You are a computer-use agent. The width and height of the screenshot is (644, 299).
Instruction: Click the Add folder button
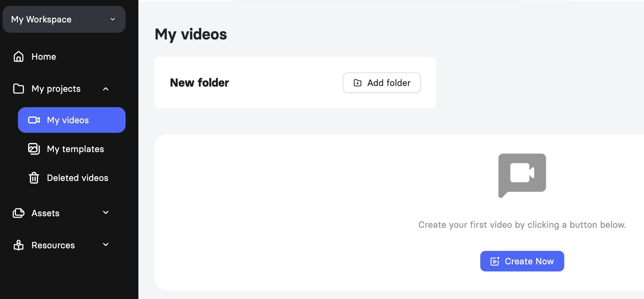tap(382, 83)
